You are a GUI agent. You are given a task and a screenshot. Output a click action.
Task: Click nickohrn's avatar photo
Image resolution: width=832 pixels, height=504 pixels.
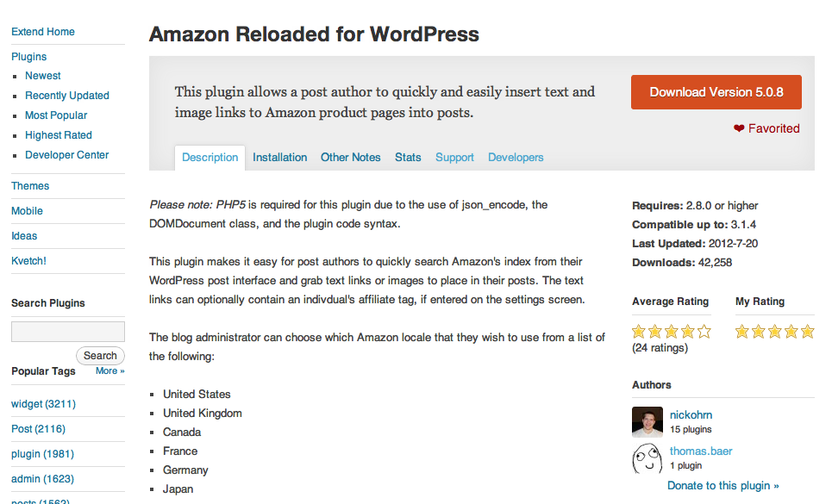tap(647, 422)
